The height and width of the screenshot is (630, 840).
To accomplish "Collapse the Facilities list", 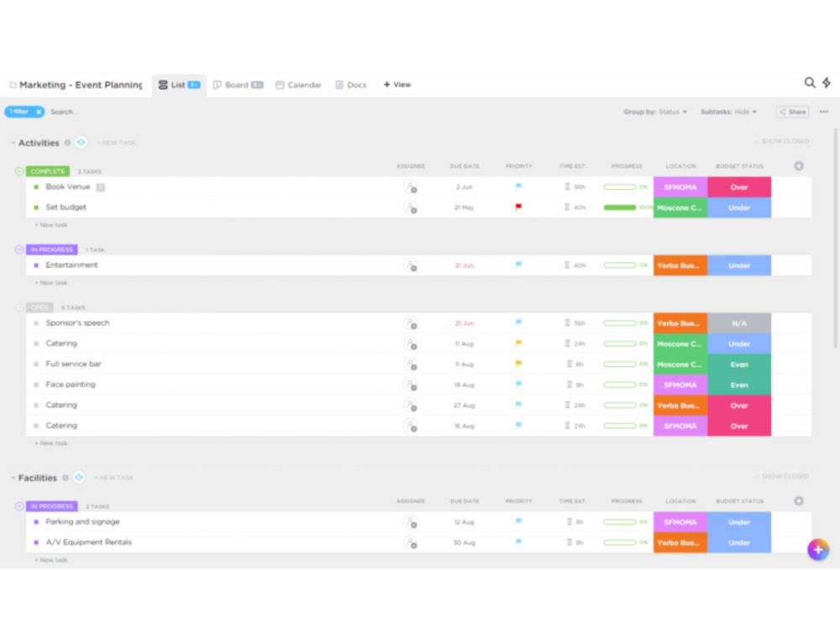I will 13,478.
